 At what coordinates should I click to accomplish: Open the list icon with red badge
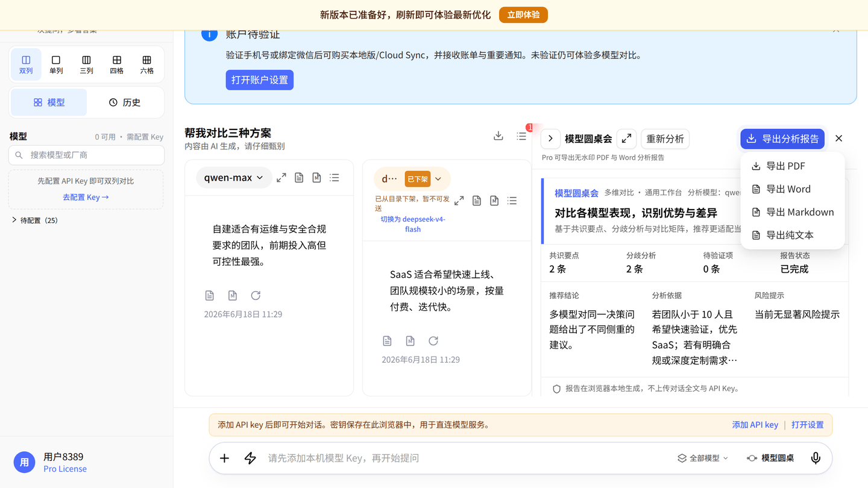point(521,137)
